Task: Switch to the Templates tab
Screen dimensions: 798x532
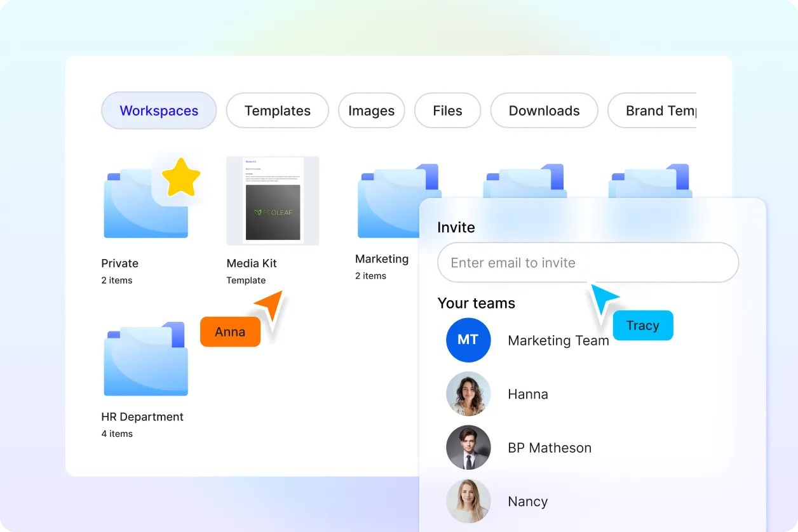Action: click(x=277, y=110)
